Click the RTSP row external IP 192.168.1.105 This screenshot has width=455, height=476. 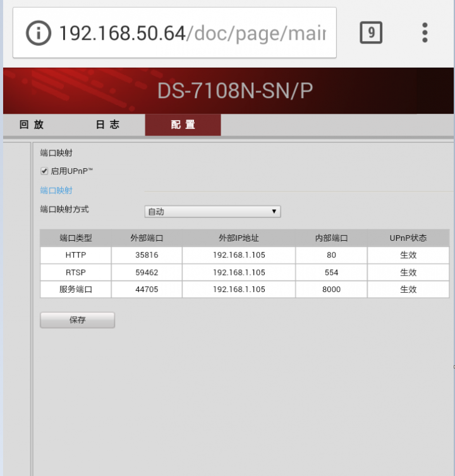tap(239, 272)
